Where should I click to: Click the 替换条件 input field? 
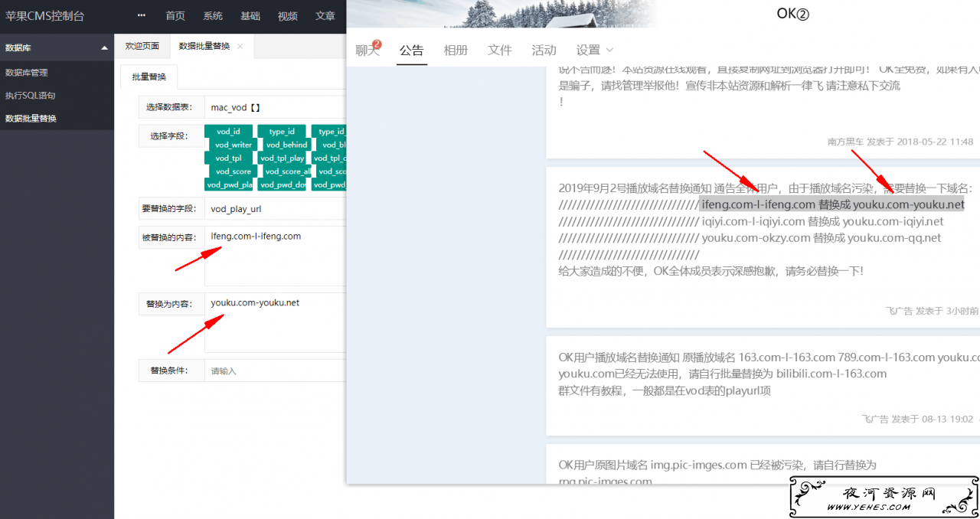[x=276, y=370]
